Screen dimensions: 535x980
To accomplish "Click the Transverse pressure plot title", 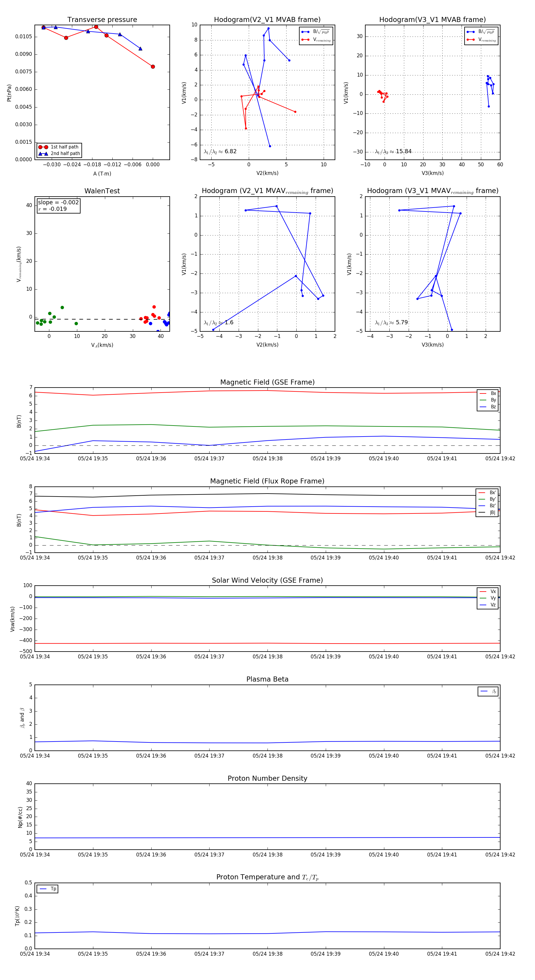I will [102, 20].
